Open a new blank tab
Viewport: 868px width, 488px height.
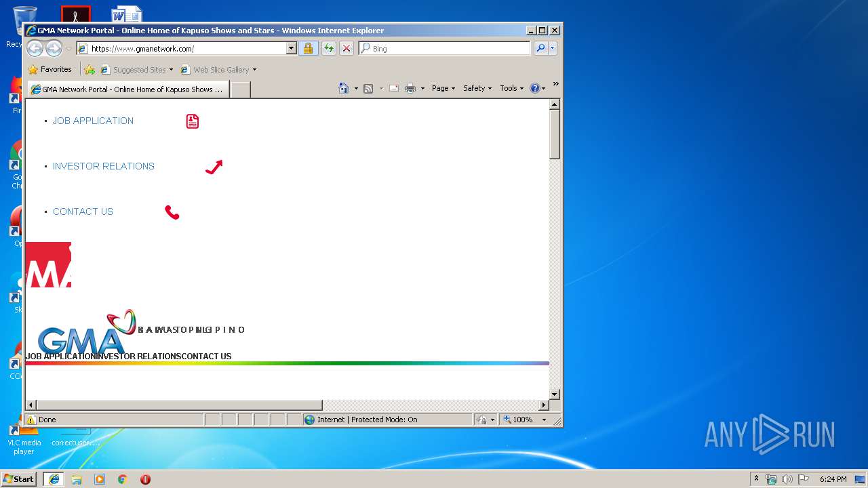[x=241, y=89]
